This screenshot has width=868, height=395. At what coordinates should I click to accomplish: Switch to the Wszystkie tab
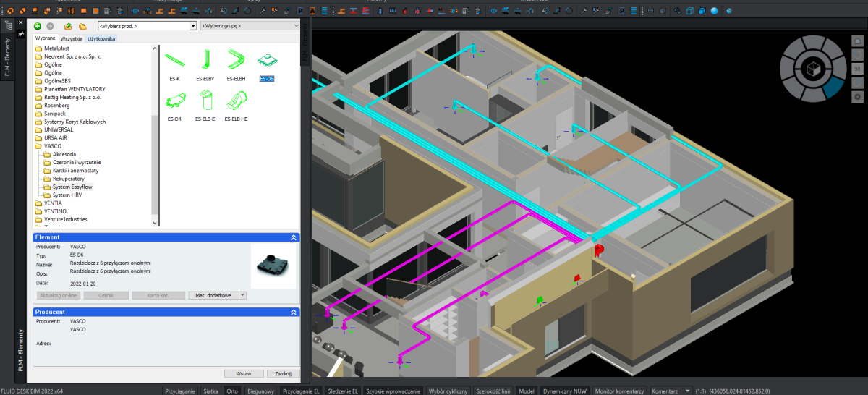(x=72, y=38)
